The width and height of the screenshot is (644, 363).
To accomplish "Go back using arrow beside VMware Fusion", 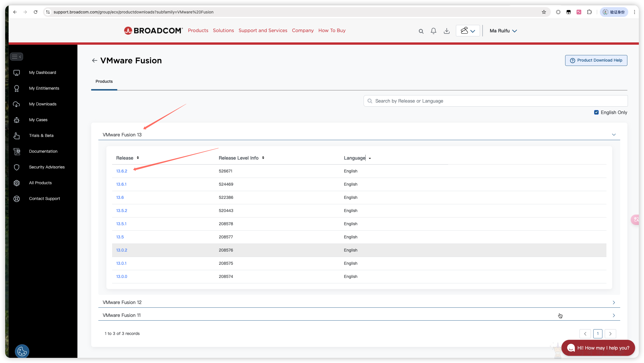I will coord(95,60).
